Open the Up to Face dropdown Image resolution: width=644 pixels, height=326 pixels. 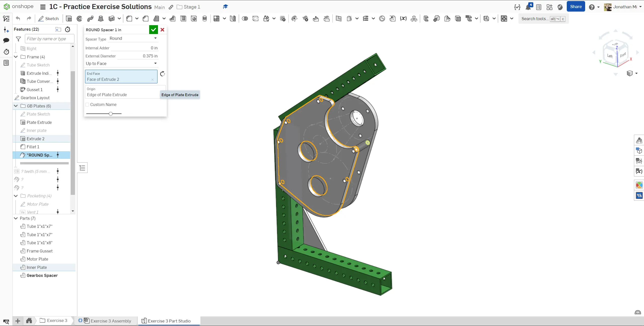click(121, 63)
